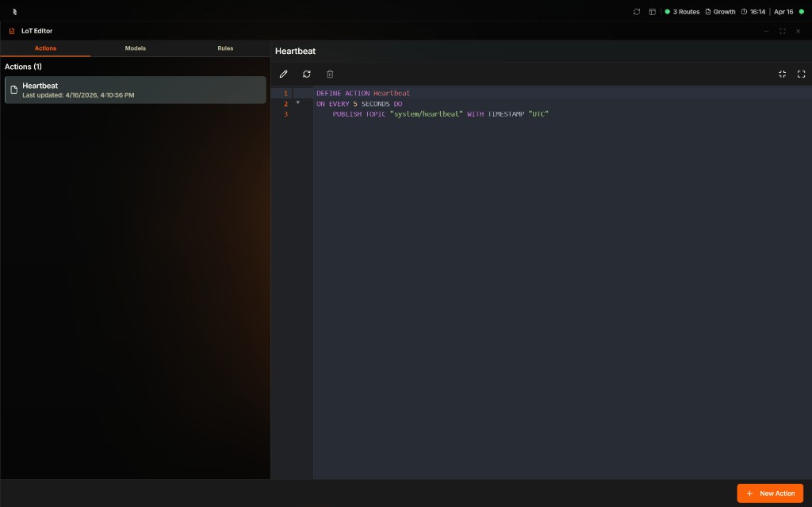Click the sync icon in the top bar
The image size is (812, 507).
click(x=637, y=11)
